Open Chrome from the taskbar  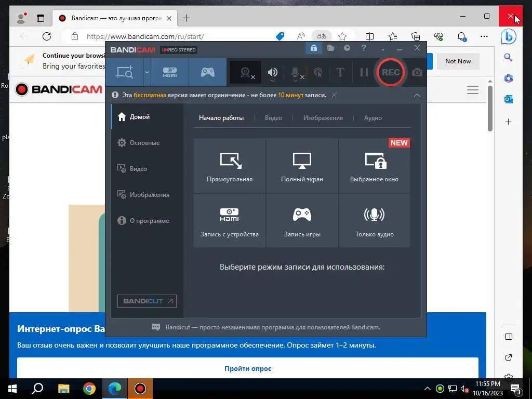[89, 389]
